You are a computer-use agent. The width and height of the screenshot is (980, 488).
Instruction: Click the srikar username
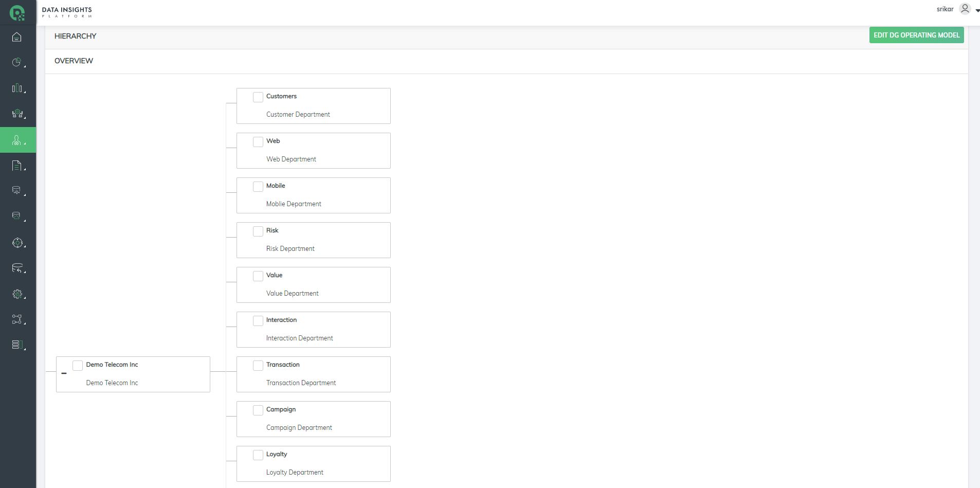click(945, 9)
